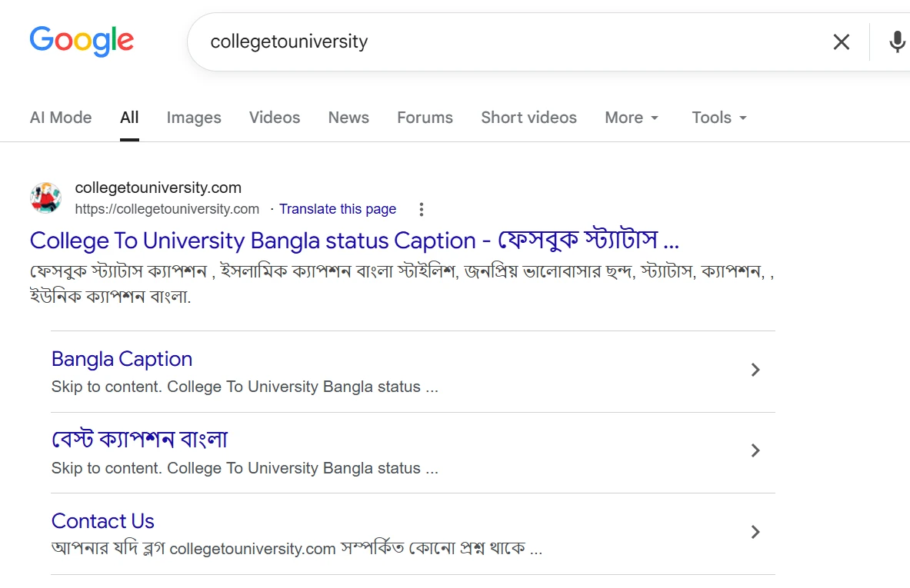
Task: Open the College To University Bangla status Caption result
Action: (354, 241)
